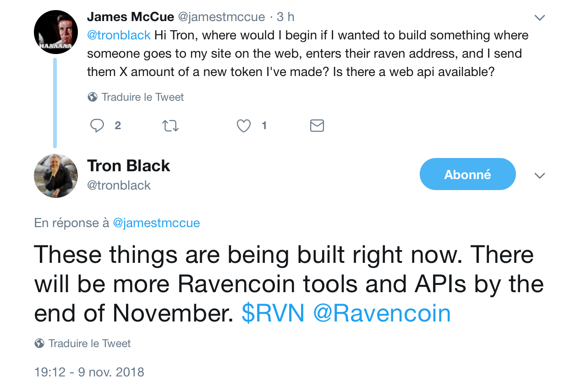Expand options chevron beside Abonné button
The width and height of the screenshot is (570, 392).
[540, 176]
